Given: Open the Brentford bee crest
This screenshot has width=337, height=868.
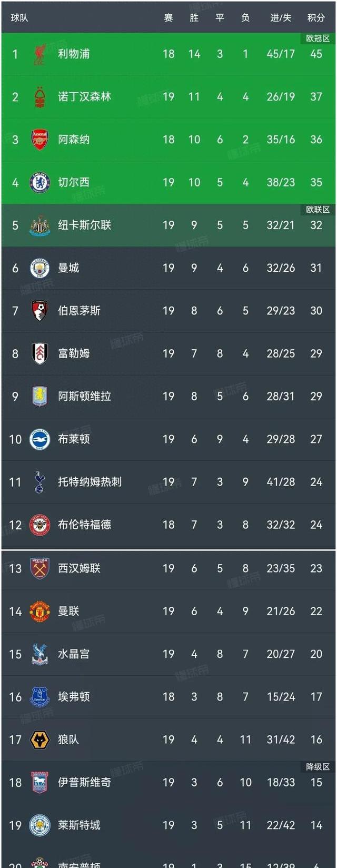Looking at the screenshot, I should [x=39, y=525].
